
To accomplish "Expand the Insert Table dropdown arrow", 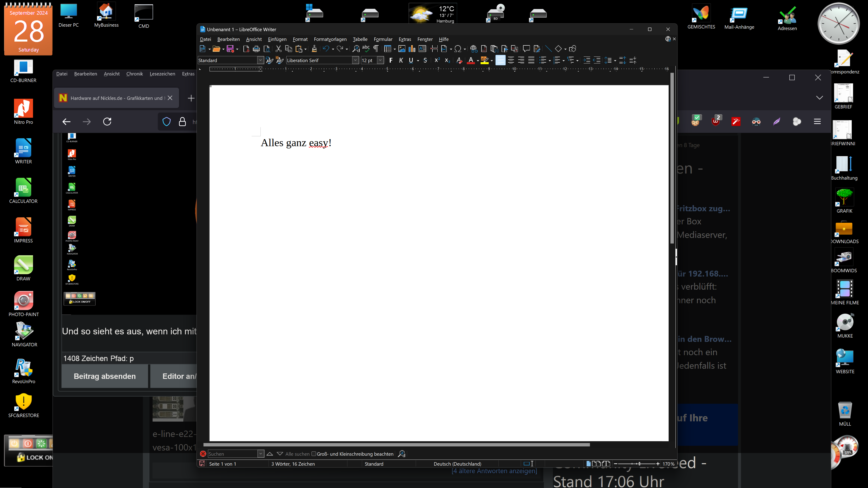I will (x=395, y=49).
